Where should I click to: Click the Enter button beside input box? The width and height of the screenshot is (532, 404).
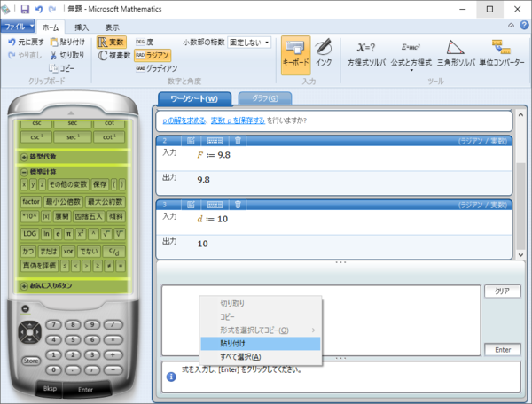[x=503, y=350]
